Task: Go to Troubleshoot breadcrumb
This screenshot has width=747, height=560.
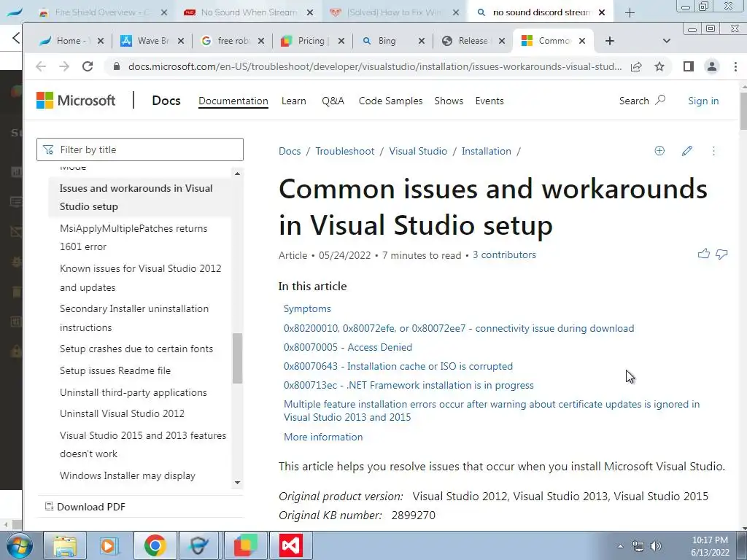Action: click(345, 151)
